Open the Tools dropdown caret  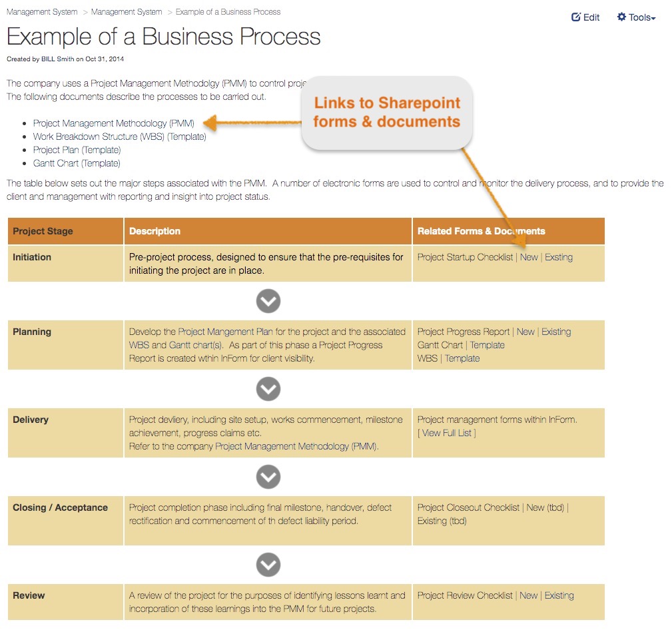(653, 19)
